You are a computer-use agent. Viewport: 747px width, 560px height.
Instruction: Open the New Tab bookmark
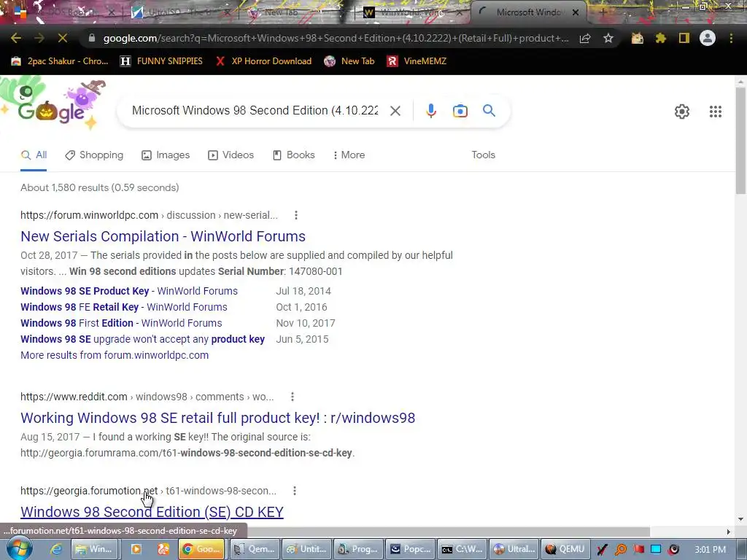pyautogui.click(x=349, y=61)
